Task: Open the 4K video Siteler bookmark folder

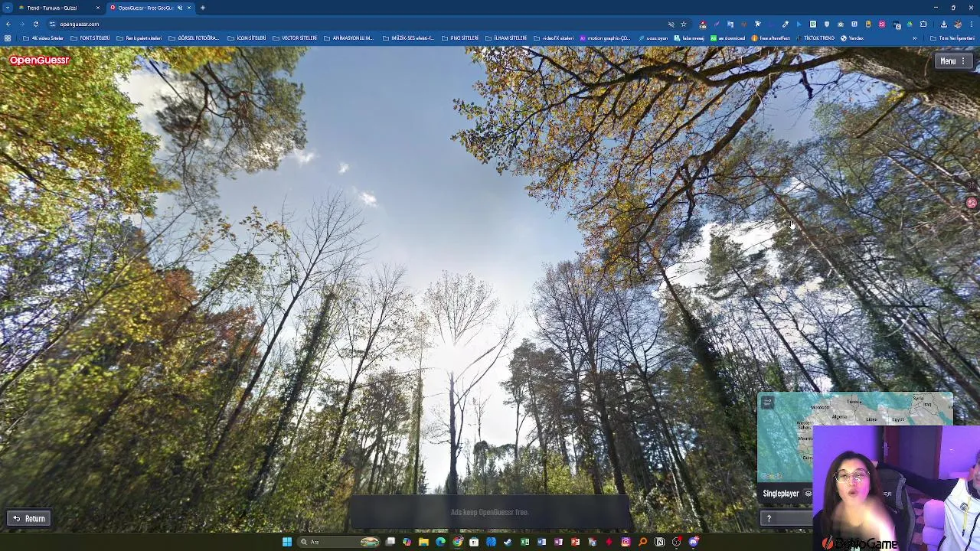Action: tap(43, 38)
